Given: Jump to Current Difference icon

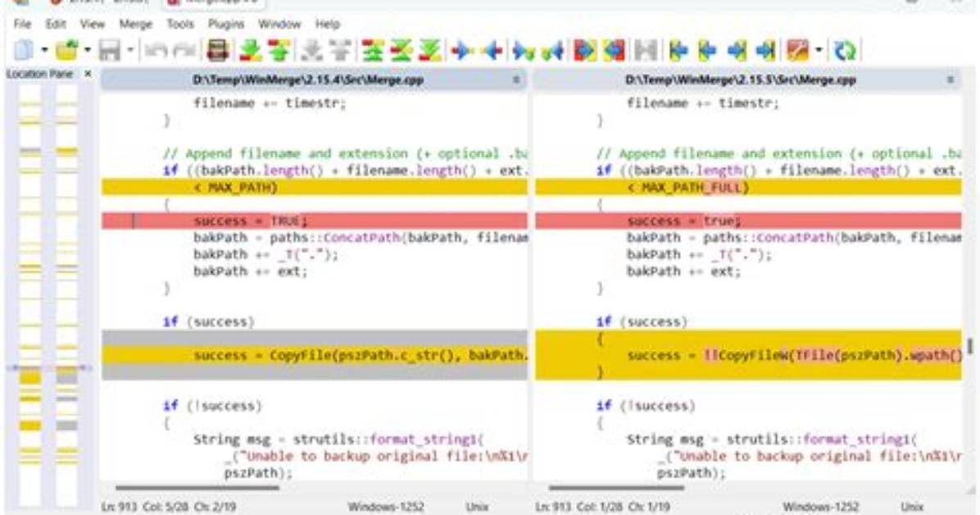Looking at the screenshot, I should coord(402,50).
